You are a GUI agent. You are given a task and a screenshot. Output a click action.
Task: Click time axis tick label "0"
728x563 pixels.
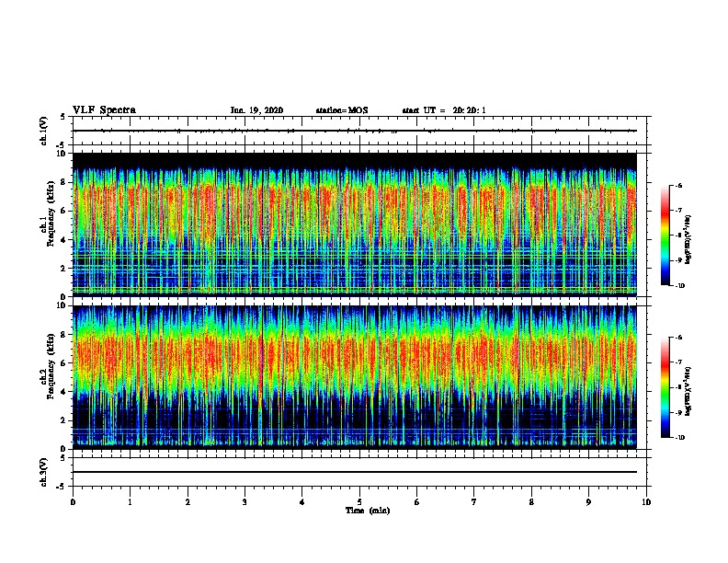click(73, 502)
